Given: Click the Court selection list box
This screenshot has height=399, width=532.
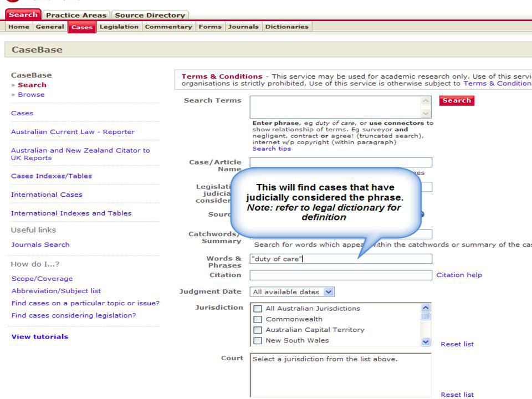Looking at the screenshot, I should (x=341, y=375).
